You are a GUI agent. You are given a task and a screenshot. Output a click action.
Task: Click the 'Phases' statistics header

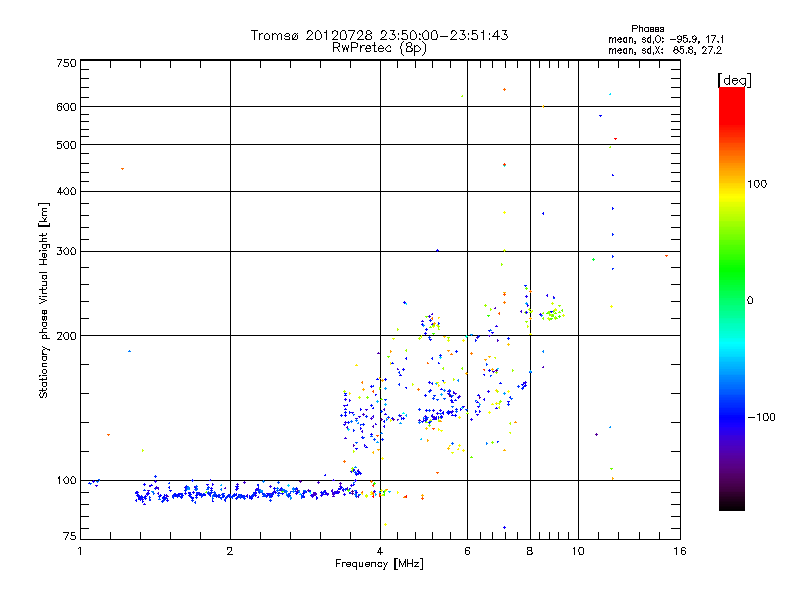[647, 29]
